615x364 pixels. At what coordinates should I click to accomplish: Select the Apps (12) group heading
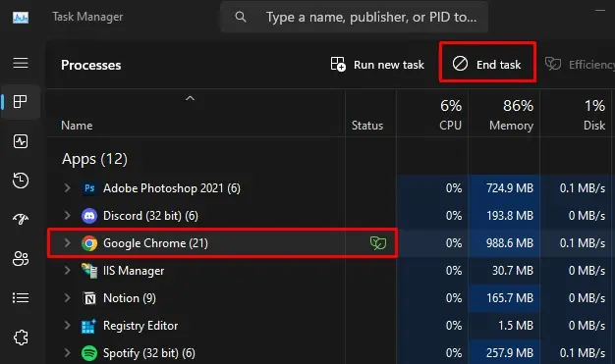click(x=94, y=159)
